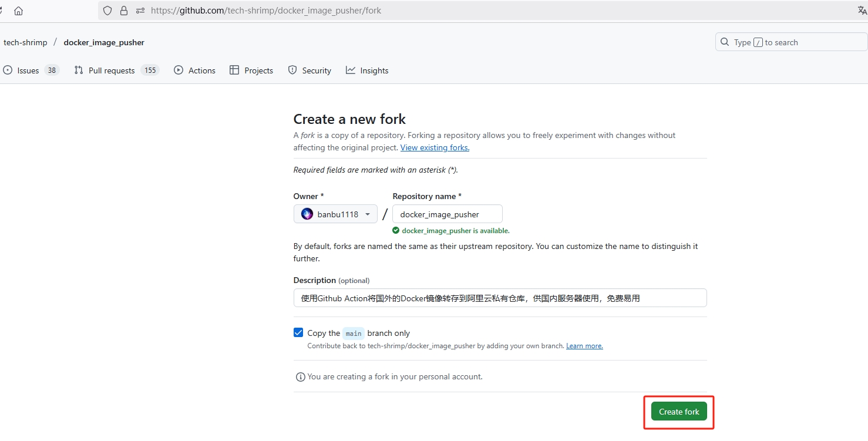Click the translate page icon
868x441 pixels.
pyautogui.click(x=862, y=11)
